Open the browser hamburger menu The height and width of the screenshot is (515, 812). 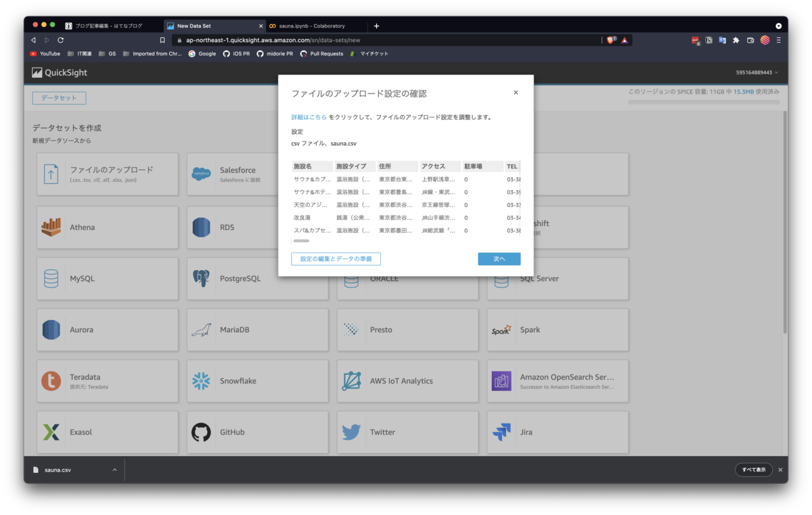(x=778, y=40)
